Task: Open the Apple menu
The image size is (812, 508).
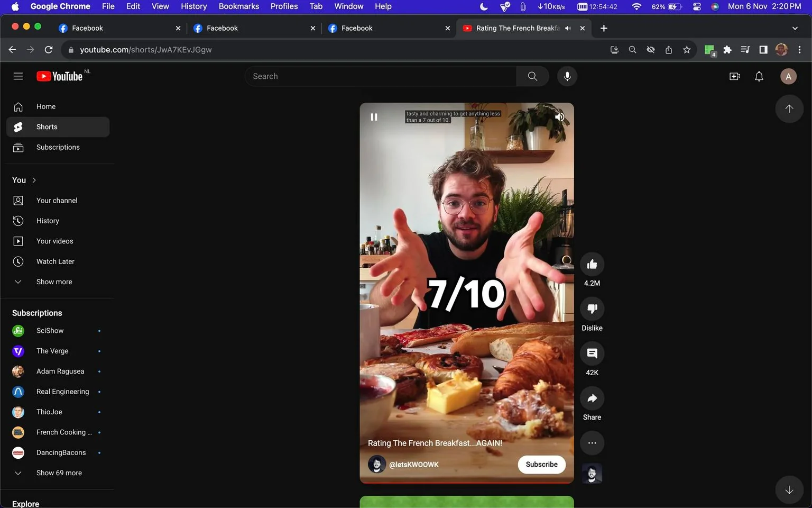Action: (x=15, y=6)
